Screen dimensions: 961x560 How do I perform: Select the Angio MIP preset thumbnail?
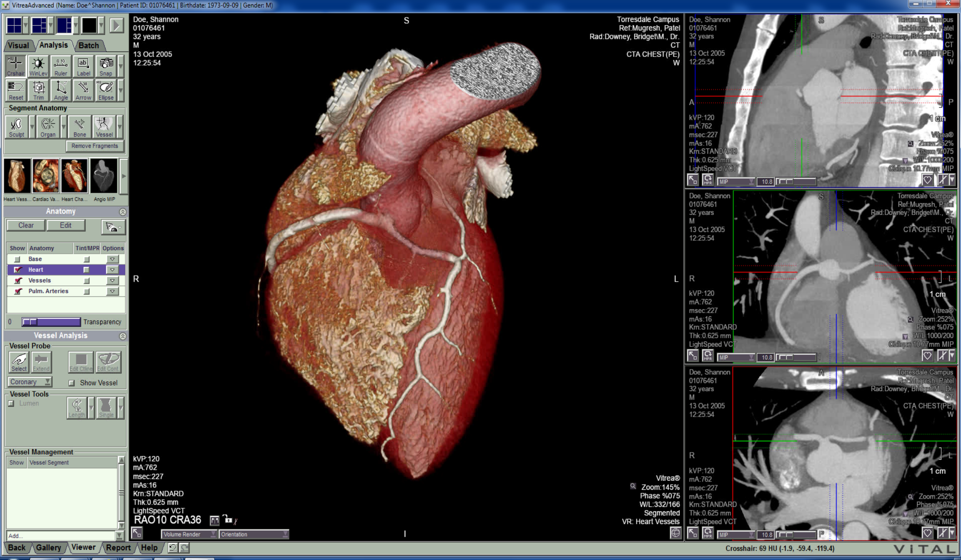pos(104,176)
